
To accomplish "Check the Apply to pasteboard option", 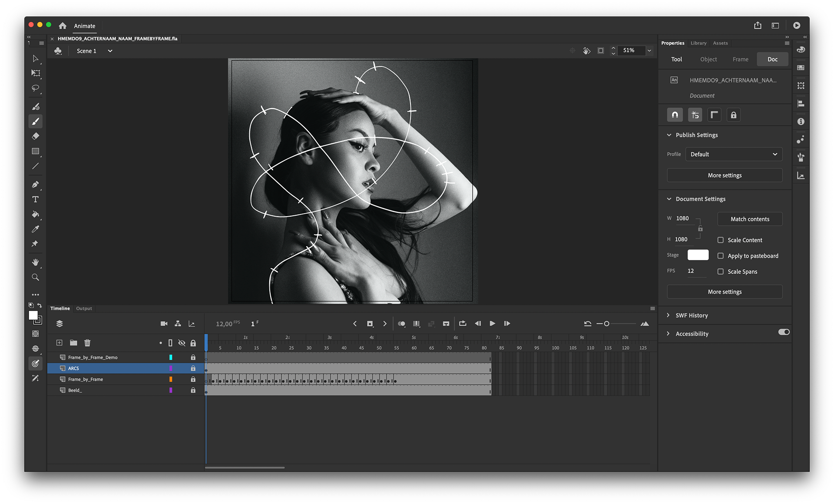I will (x=721, y=256).
